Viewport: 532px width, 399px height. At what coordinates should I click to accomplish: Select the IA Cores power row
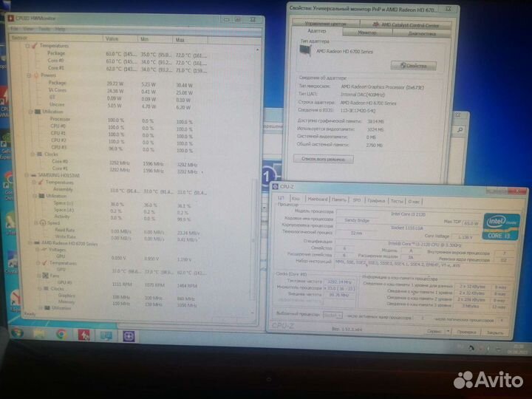(x=132, y=91)
